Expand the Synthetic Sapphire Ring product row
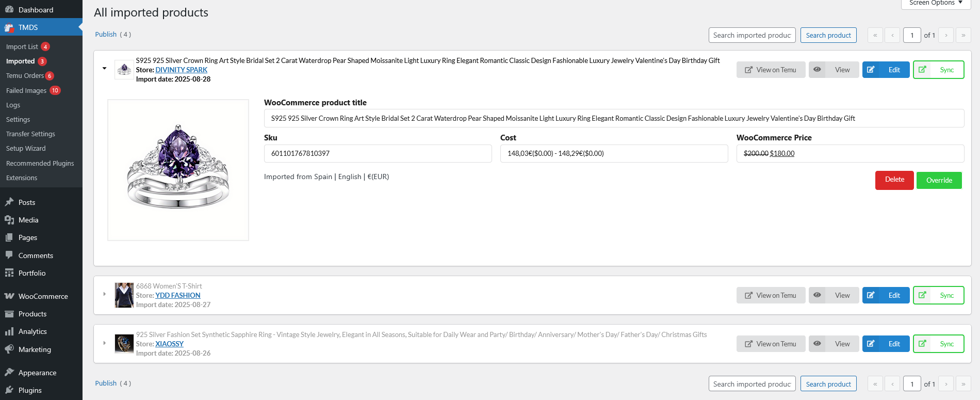The image size is (980, 400). tap(104, 343)
